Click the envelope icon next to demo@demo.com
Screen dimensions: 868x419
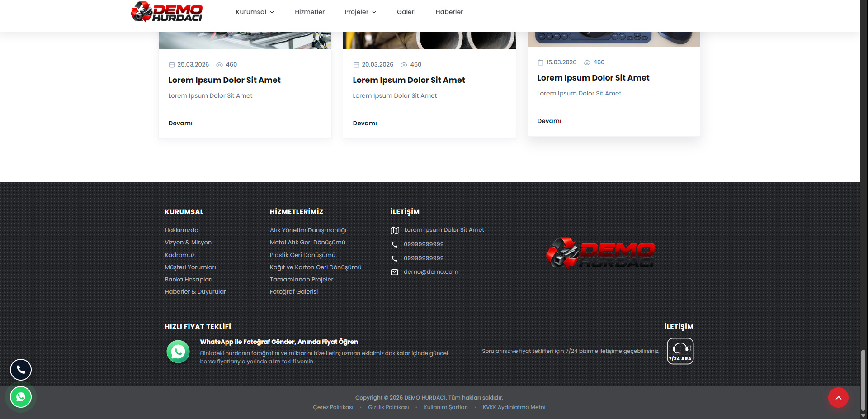pyautogui.click(x=394, y=272)
